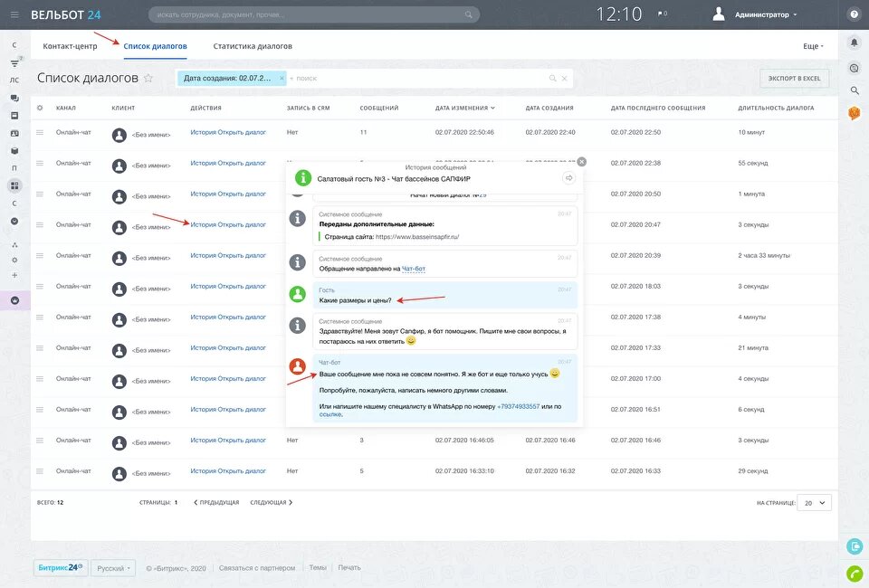Go to Следующая page
Viewport: 869px width, 588px height.
pyautogui.click(x=271, y=503)
